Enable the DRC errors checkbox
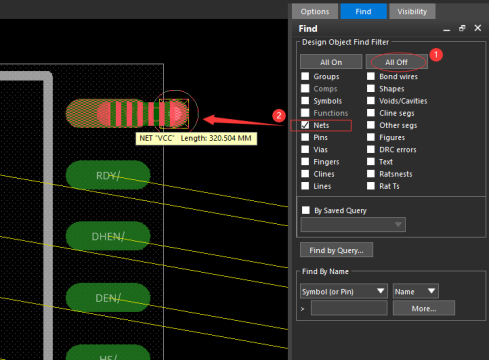The image size is (489, 361). tap(371, 149)
